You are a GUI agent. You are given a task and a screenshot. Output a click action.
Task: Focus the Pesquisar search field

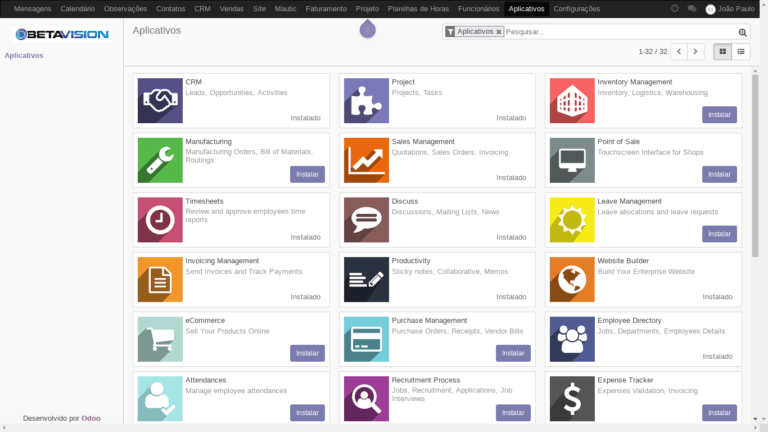click(620, 32)
